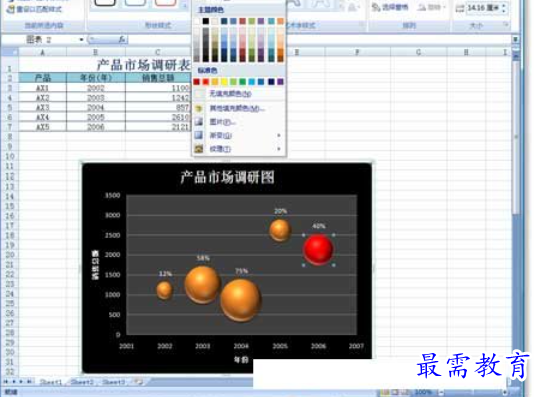Click the Insert Function fx button
Image resolution: width=538 pixels, height=397 pixels.
[122, 39]
